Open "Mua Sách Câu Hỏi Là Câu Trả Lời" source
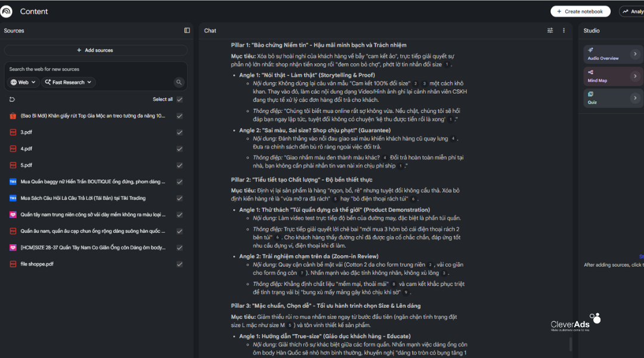The image size is (644, 358). pos(83,198)
